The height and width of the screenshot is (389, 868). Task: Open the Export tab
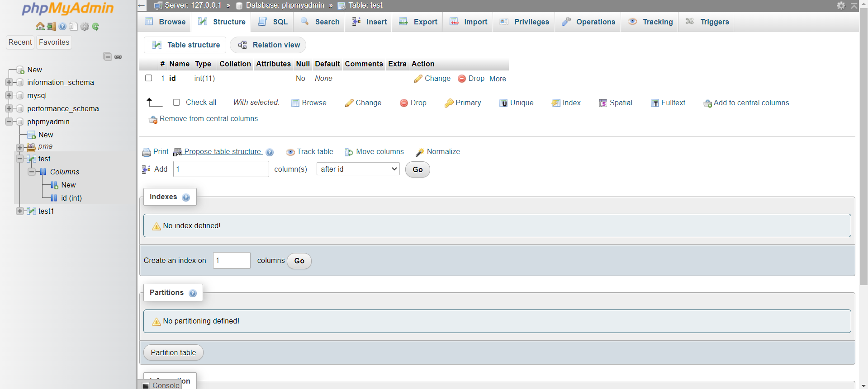[x=418, y=22]
